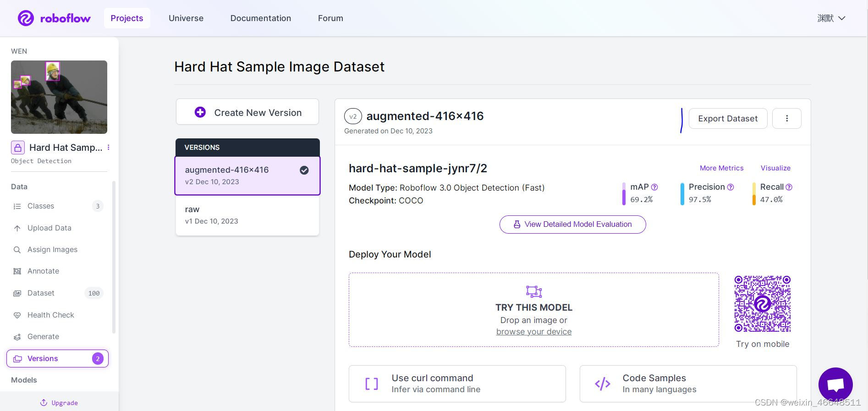Click the plus icon for new version
This screenshot has height=411, width=868.
tap(200, 112)
